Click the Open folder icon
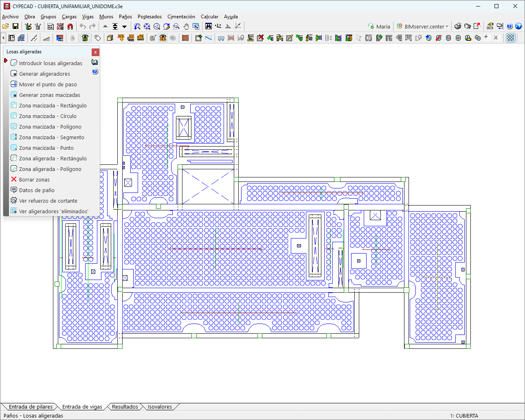The width and height of the screenshot is (525, 420). (x=6, y=26)
